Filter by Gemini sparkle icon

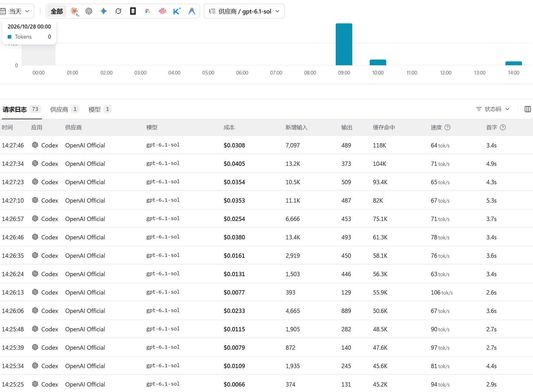104,11
